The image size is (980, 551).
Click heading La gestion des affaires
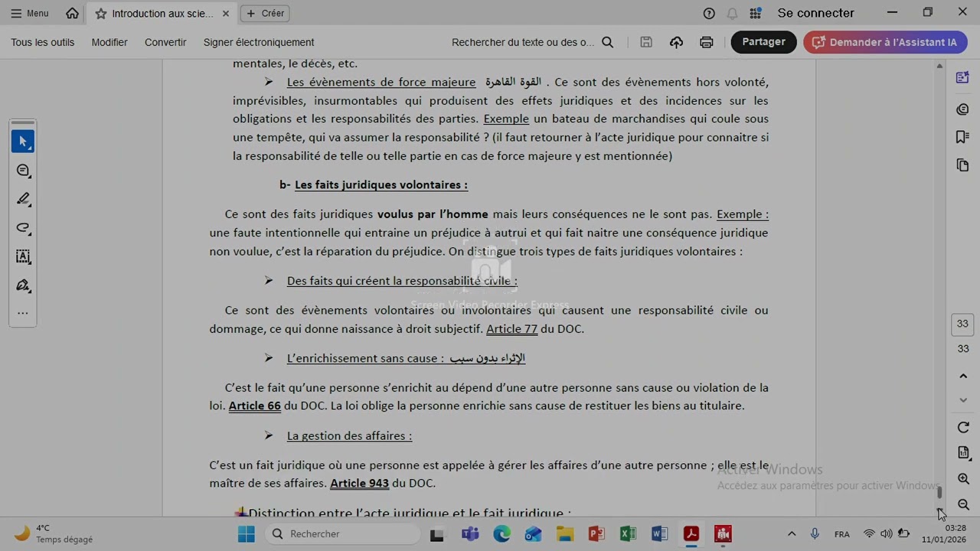[x=349, y=436]
